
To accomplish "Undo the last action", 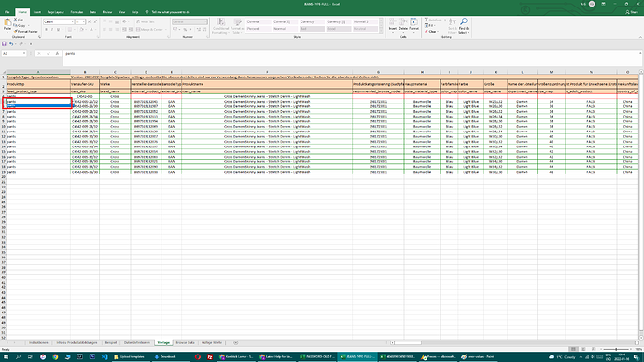I will 11,44.
